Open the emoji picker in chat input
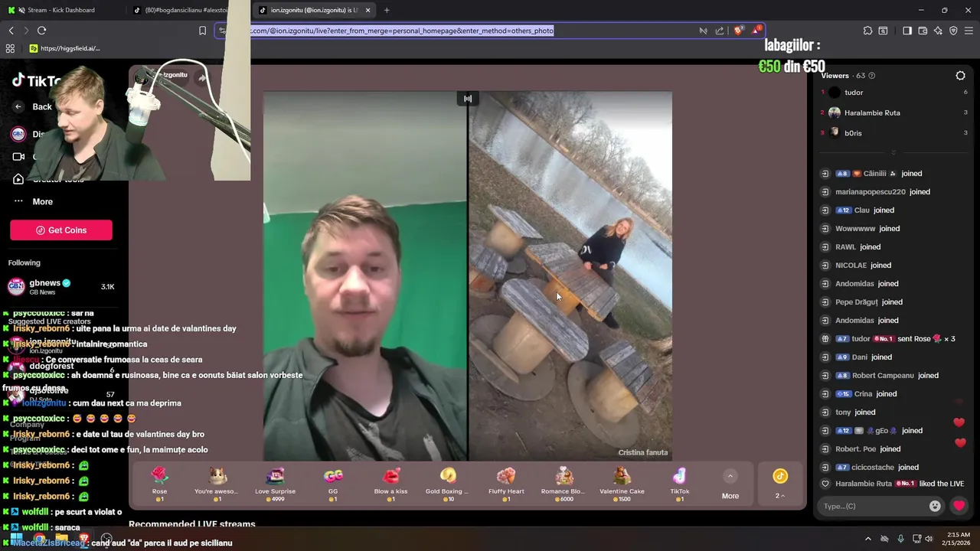Screen dimensions: 980x551 (935, 506)
